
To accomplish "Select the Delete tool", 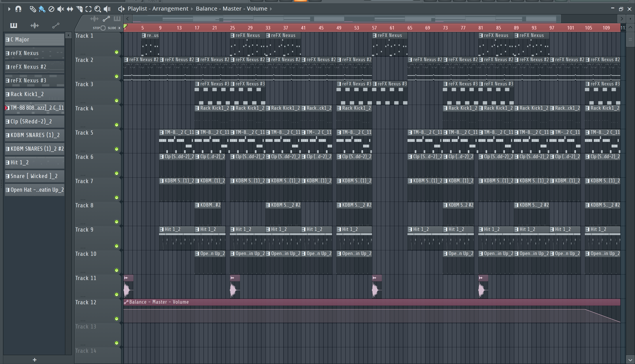I will (51, 9).
